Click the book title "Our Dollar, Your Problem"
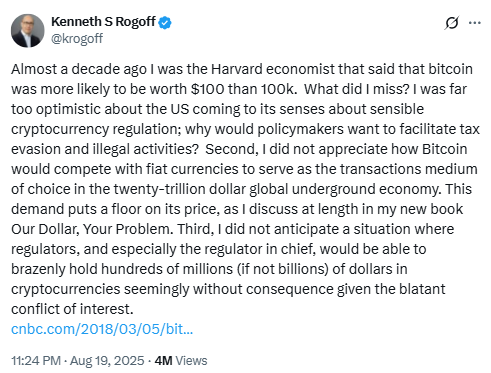 point(92,229)
